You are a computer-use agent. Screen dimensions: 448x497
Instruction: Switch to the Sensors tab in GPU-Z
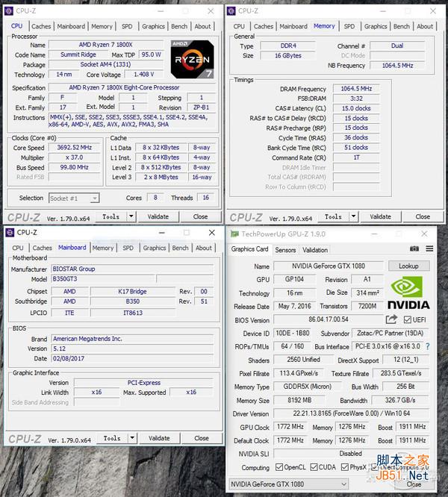click(285, 250)
